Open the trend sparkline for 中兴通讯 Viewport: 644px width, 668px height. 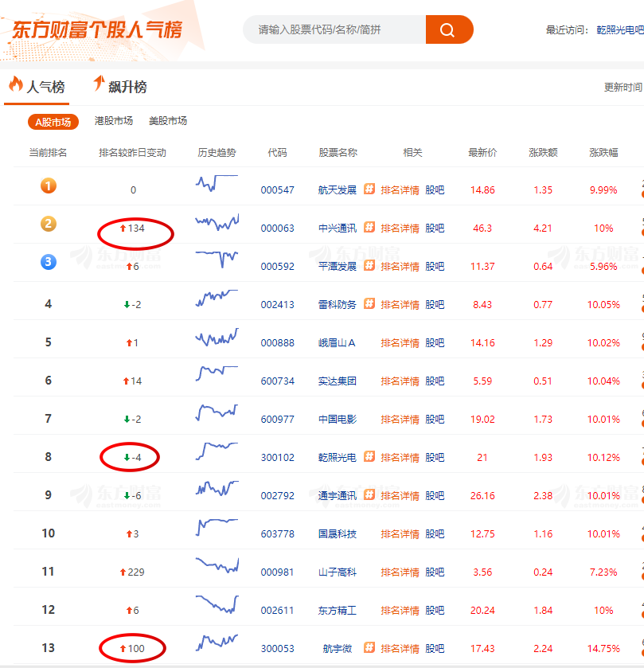(217, 222)
